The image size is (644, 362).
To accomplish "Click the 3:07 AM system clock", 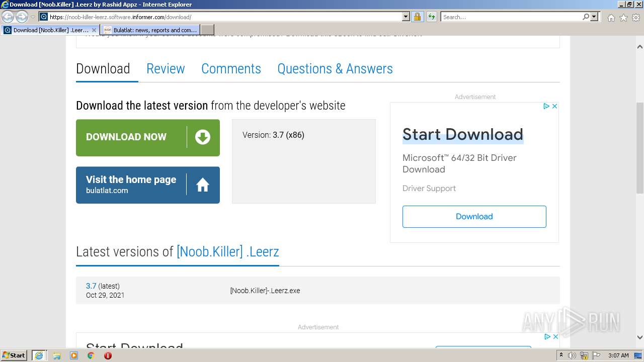I will click(618, 355).
